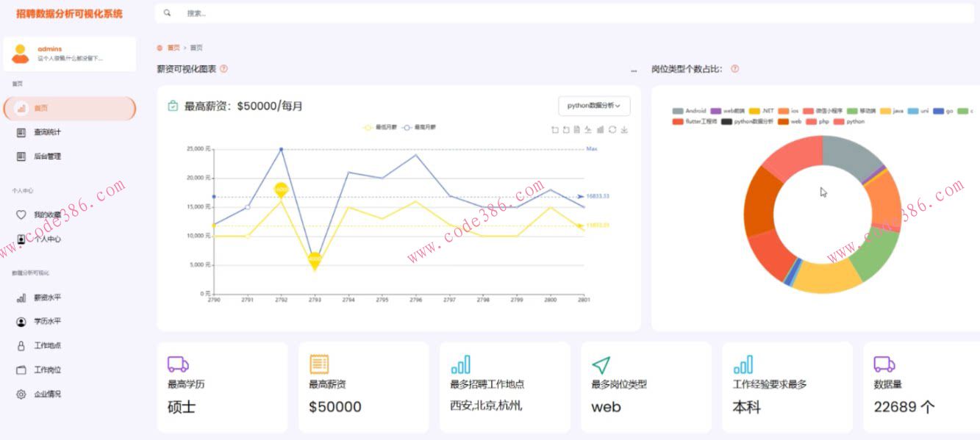The image size is (980, 440).
Task: Click the zoom reset chart tool
Action: (x=566, y=130)
